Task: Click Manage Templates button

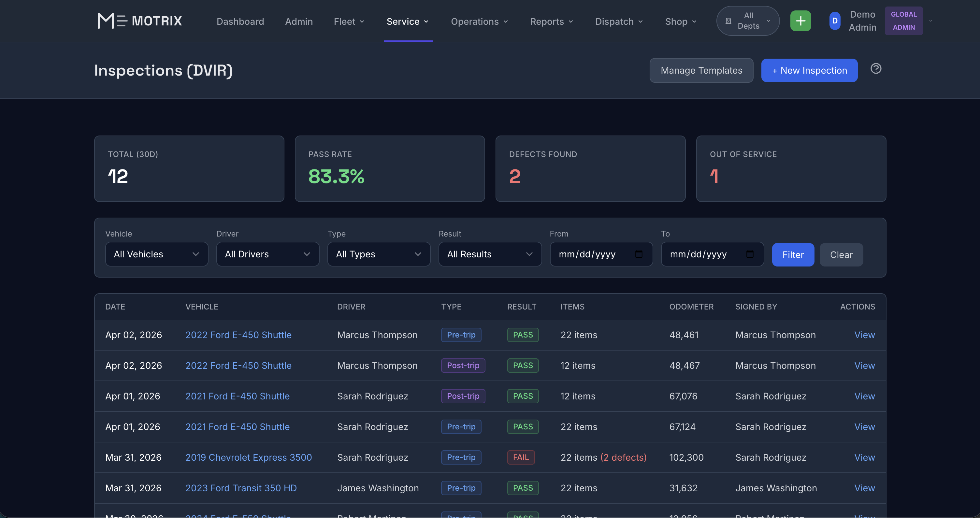Action: point(701,70)
